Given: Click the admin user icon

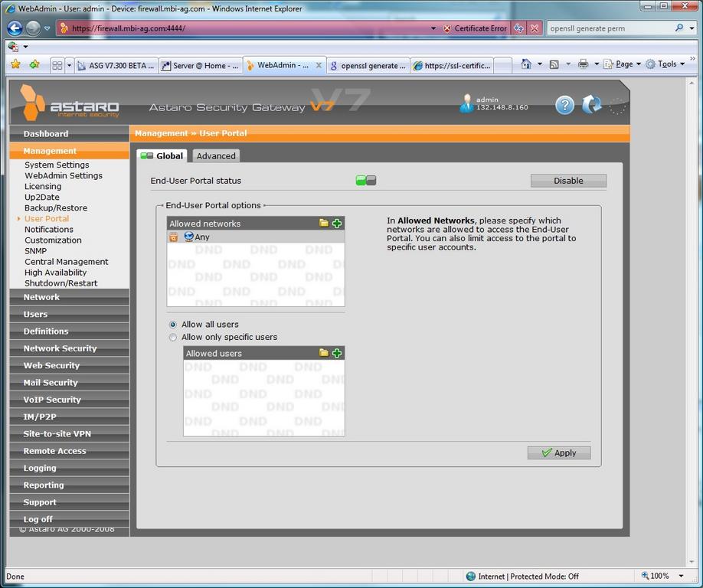Looking at the screenshot, I should [466, 103].
